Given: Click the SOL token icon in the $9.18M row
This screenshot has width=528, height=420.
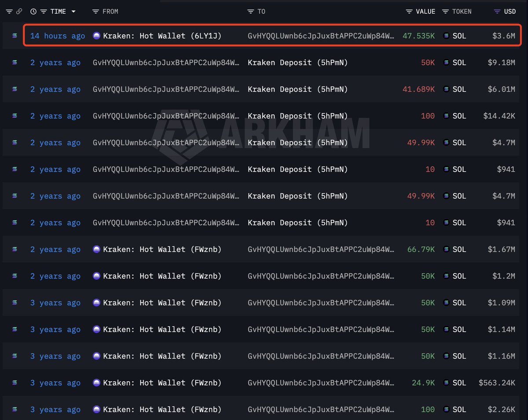Looking at the screenshot, I should (x=446, y=62).
